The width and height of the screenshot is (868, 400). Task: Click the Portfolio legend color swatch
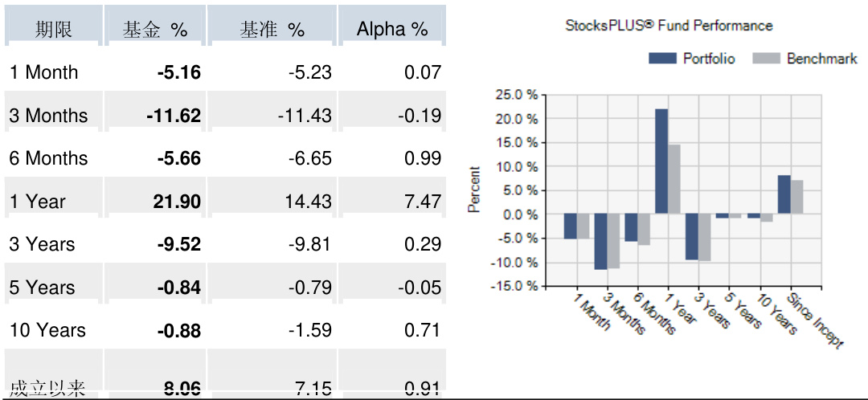pyautogui.click(x=663, y=59)
